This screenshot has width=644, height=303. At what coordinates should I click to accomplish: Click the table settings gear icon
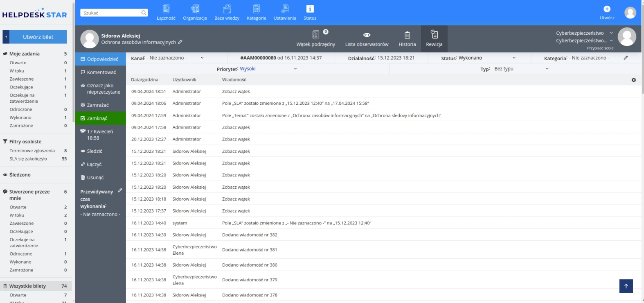[634, 80]
